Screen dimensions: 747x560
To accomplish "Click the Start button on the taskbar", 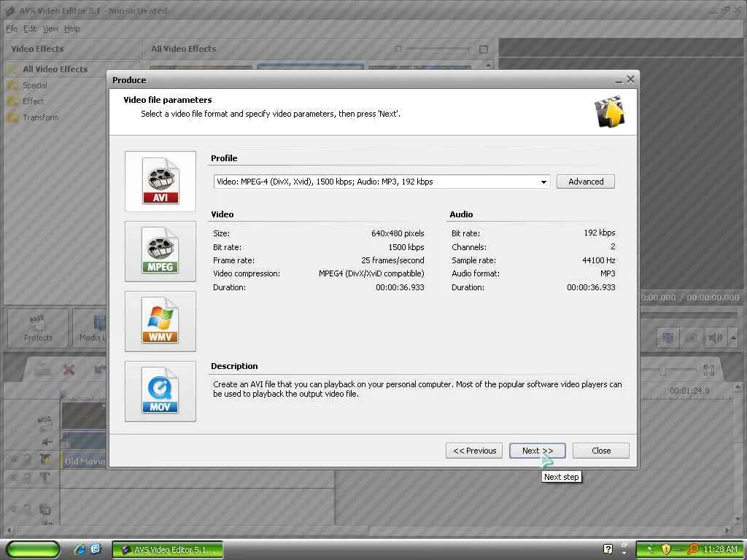I will 33,550.
